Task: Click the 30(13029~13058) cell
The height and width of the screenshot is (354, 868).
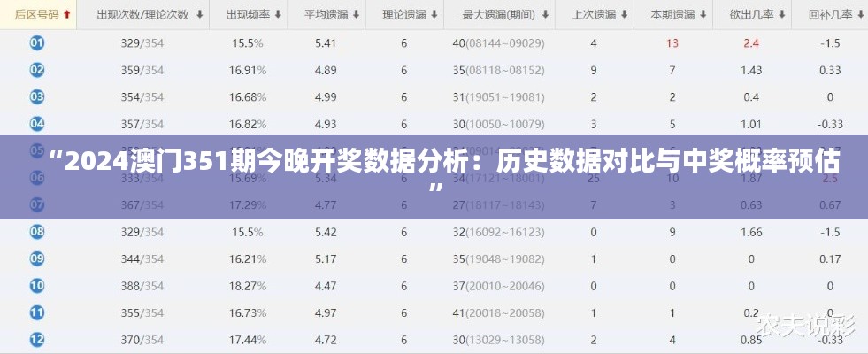Action: tap(499, 340)
